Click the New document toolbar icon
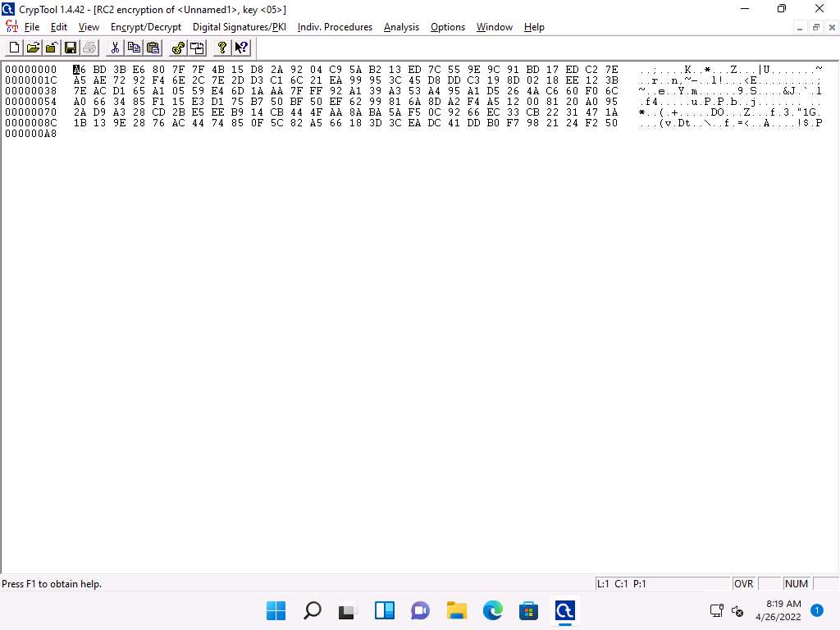 [14, 48]
